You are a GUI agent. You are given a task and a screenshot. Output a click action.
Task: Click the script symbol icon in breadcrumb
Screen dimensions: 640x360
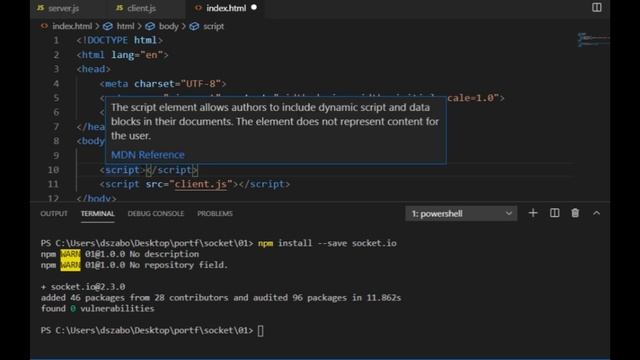194,26
